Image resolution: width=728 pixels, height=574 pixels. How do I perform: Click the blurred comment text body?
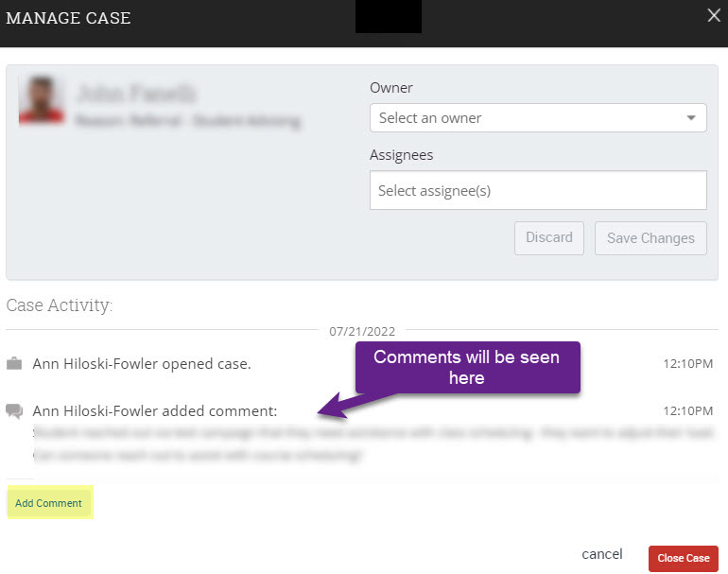pos(284,444)
